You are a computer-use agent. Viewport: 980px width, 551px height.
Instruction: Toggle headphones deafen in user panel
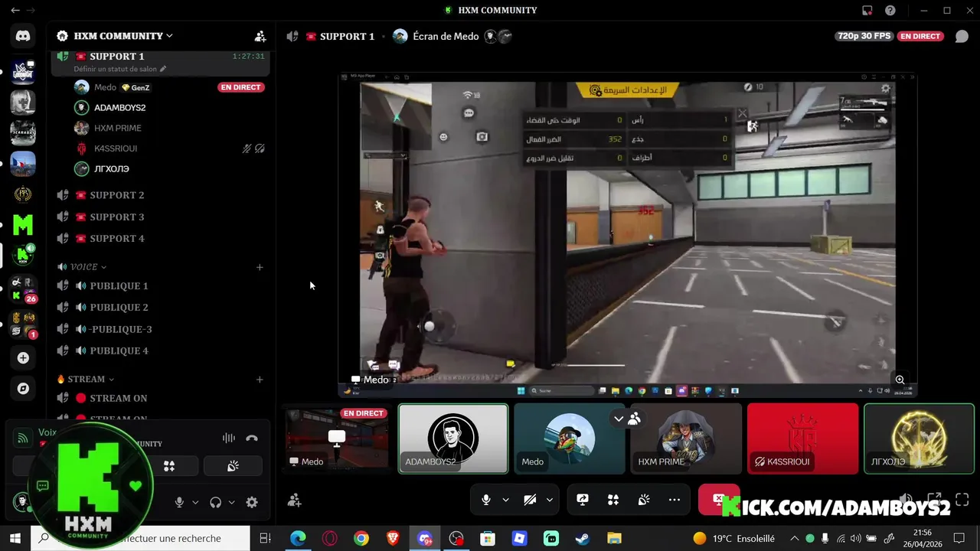216,502
